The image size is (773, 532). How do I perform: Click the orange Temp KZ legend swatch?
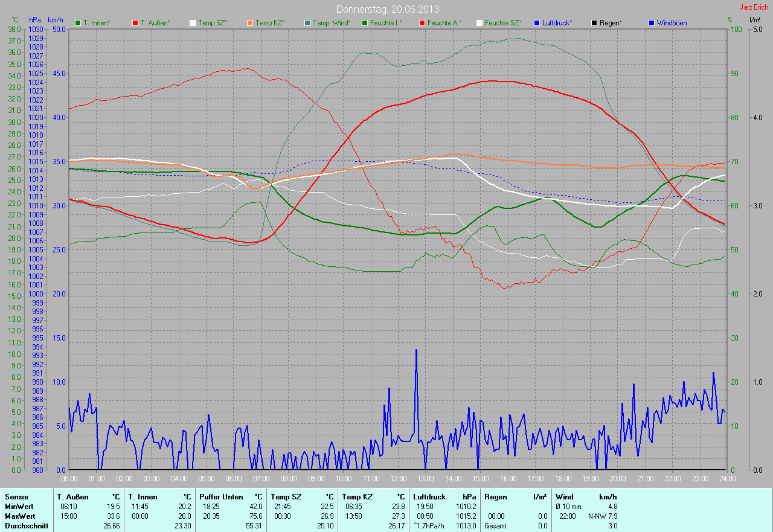point(250,23)
